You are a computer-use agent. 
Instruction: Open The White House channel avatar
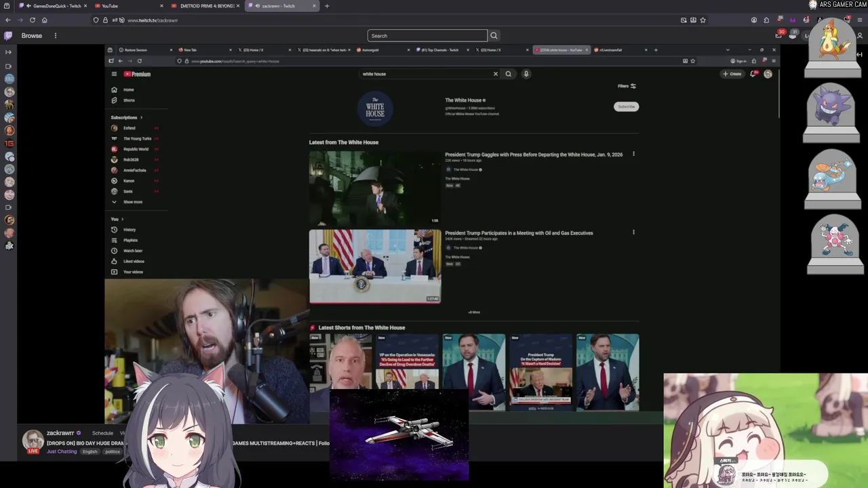[375, 108]
